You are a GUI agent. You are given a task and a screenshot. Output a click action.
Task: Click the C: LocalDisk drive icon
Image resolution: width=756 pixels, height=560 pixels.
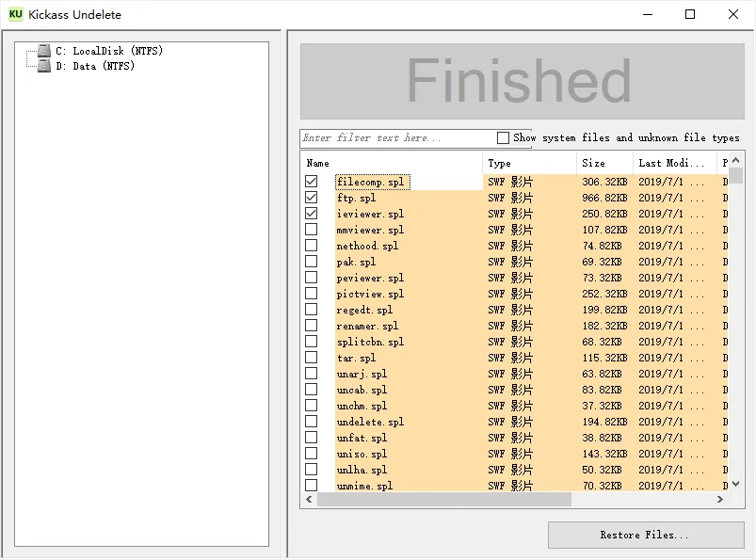click(x=44, y=51)
